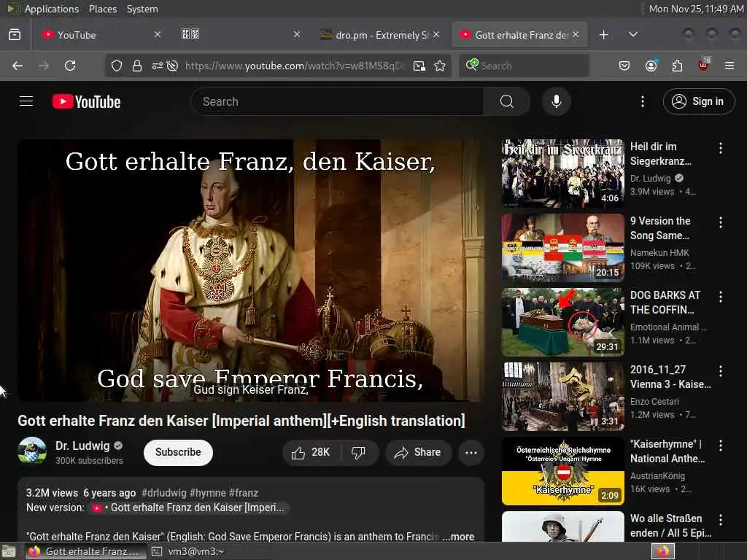747x560 pixels.
Task: Open the Places menu
Action: coord(102,9)
